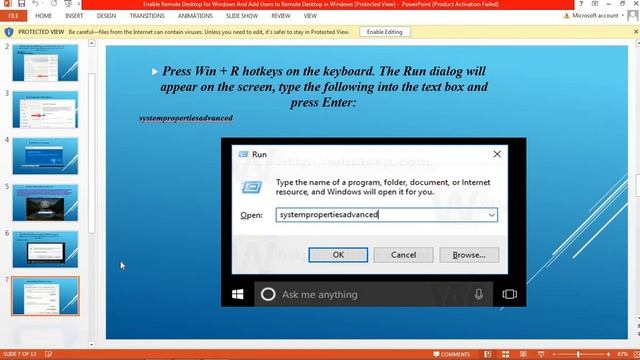Select slide 3 thumbnail
Screen dimensions: 640x360
tap(45, 109)
